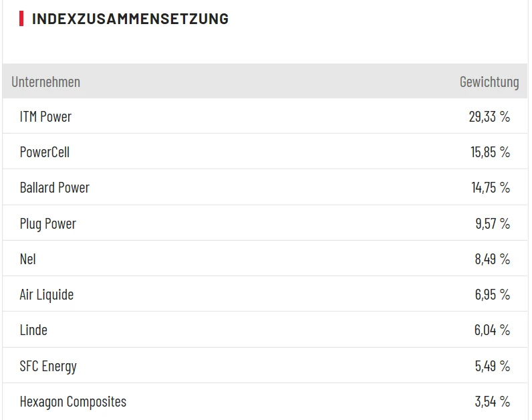Click the Gewichtung column header
Viewport: 532px width, 420px height.
(489, 82)
